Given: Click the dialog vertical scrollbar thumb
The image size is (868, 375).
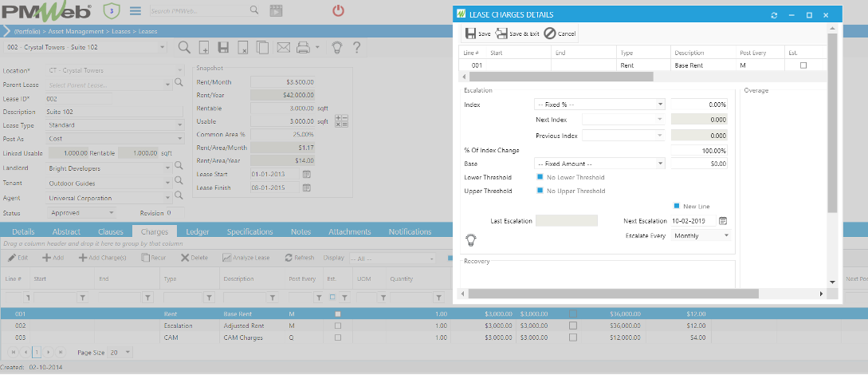Looking at the screenshot, I should click(832, 122).
